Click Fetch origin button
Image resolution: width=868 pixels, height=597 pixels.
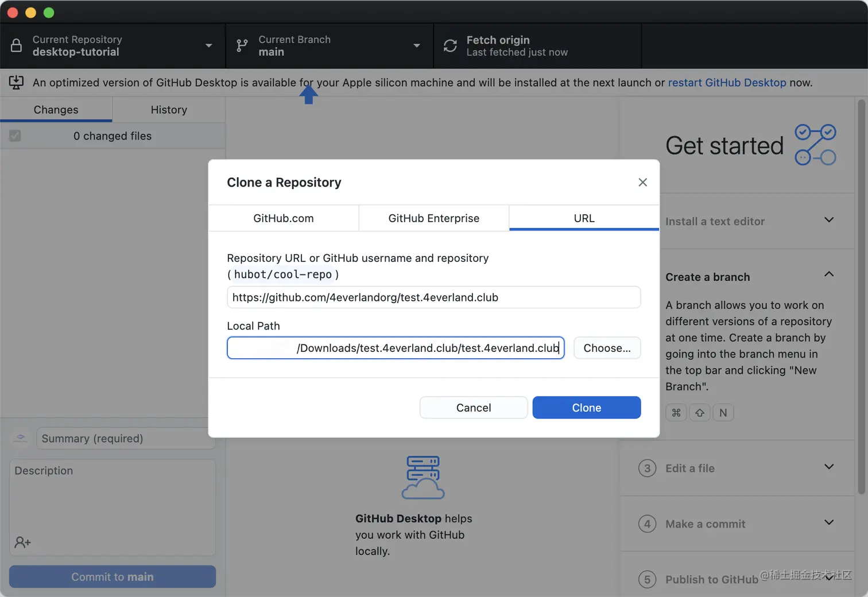(x=537, y=46)
